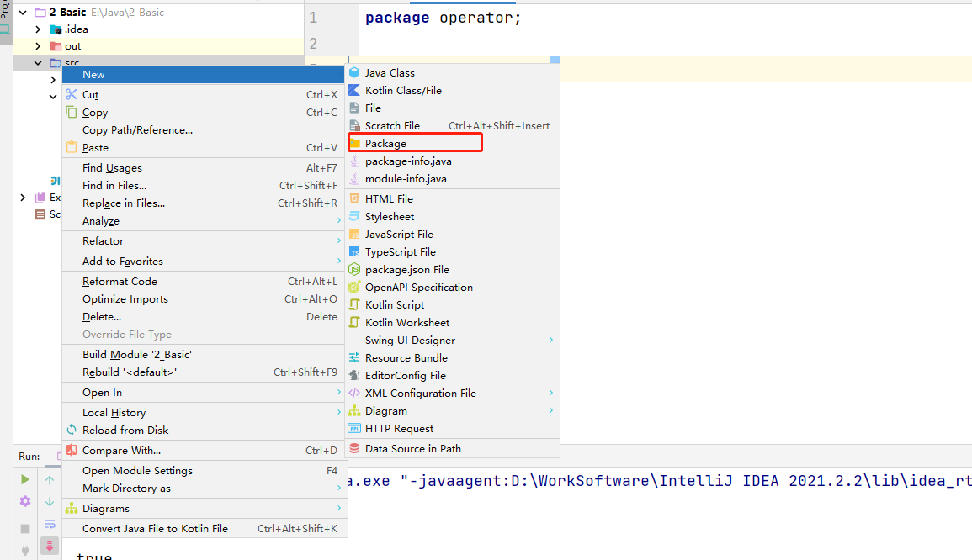
Task: Expand the out folder arrow
Action: 38,46
